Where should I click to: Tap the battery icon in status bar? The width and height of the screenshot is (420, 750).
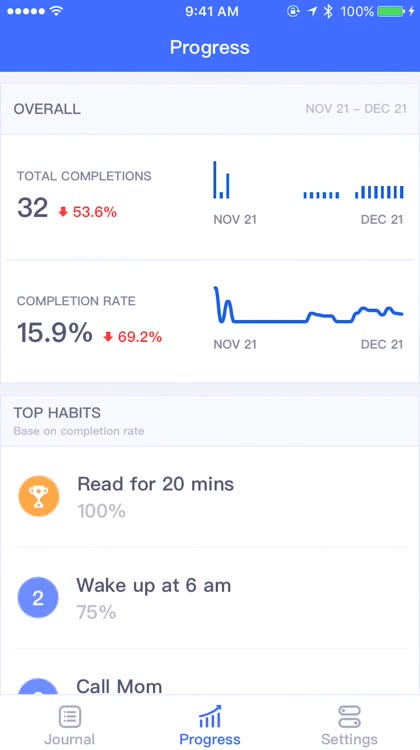click(391, 11)
